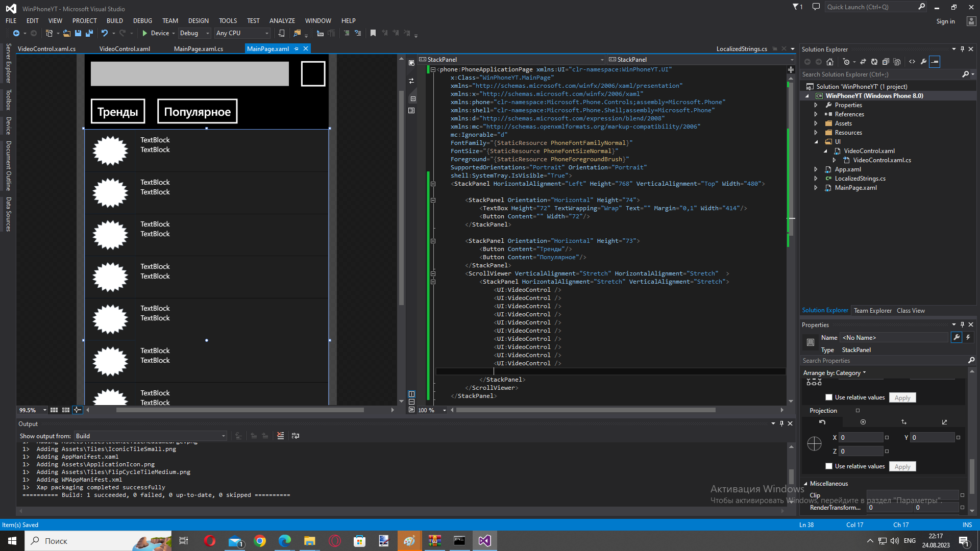
Task: Click the Home icon in Solution Explorer
Action: (830, 62)
